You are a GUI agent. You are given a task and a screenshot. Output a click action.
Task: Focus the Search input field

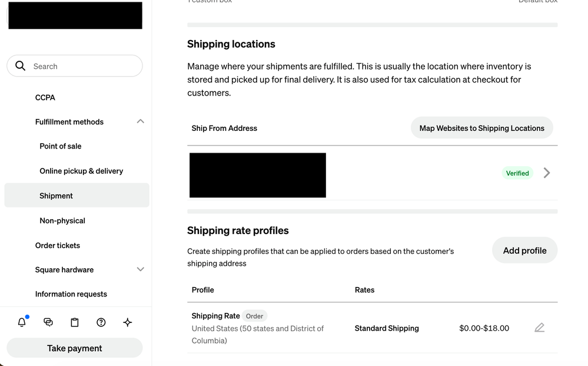tap(75, 66)
